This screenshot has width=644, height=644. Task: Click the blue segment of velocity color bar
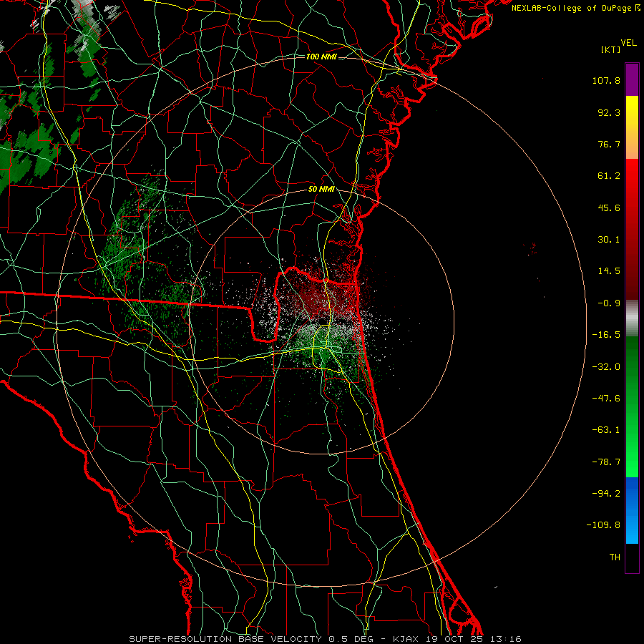[x=632, y=510]
